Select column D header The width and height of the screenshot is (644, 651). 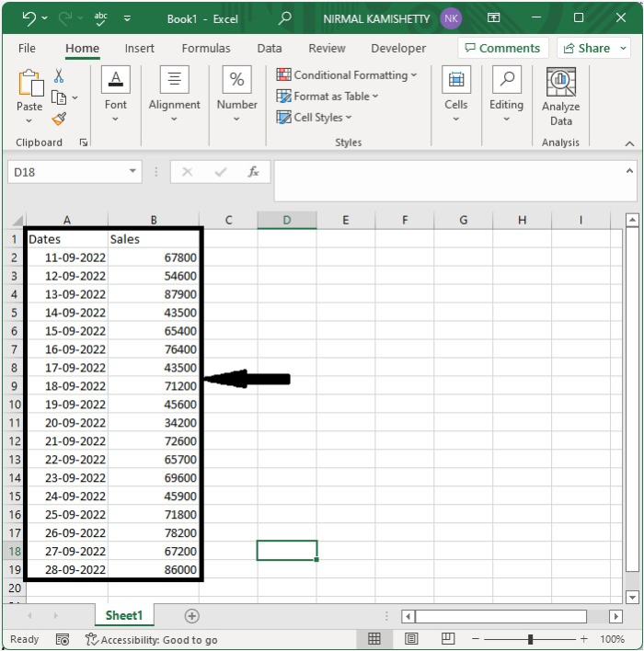pos(287,220)
